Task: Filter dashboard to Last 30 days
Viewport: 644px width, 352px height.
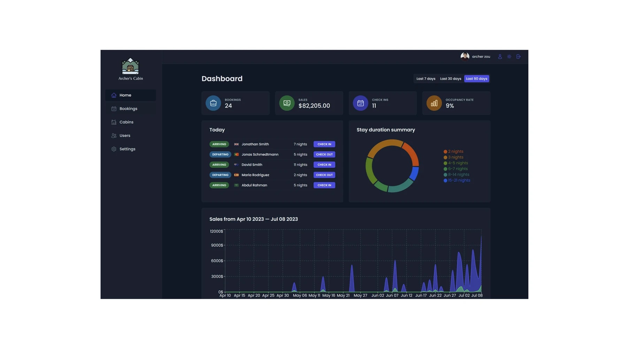Action: coord(450,79)
